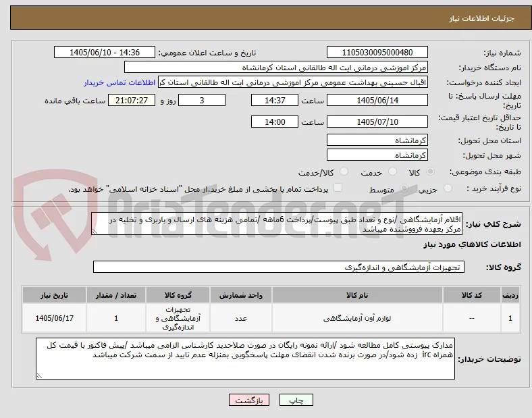Click the resize handle of the description area
The height and width of the screenshot is (418, 532).
pos(95,232)
